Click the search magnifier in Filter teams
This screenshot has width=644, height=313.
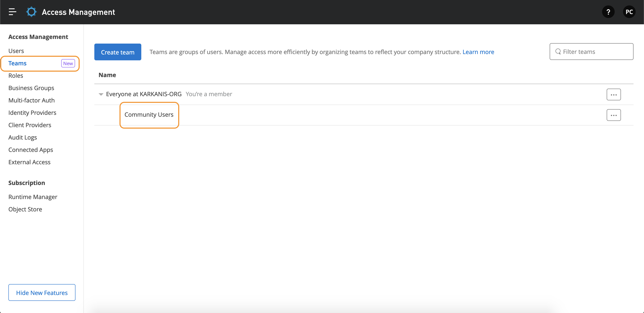[558, 52]
